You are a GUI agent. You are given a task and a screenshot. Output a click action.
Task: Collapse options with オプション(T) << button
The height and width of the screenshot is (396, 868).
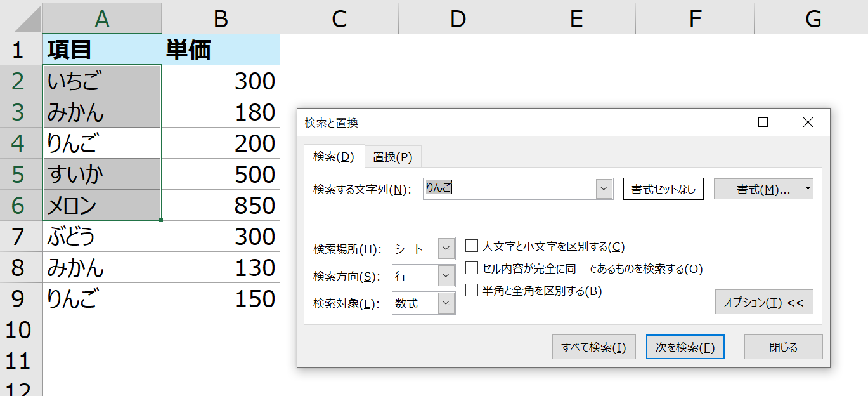[x=764, y=302]
